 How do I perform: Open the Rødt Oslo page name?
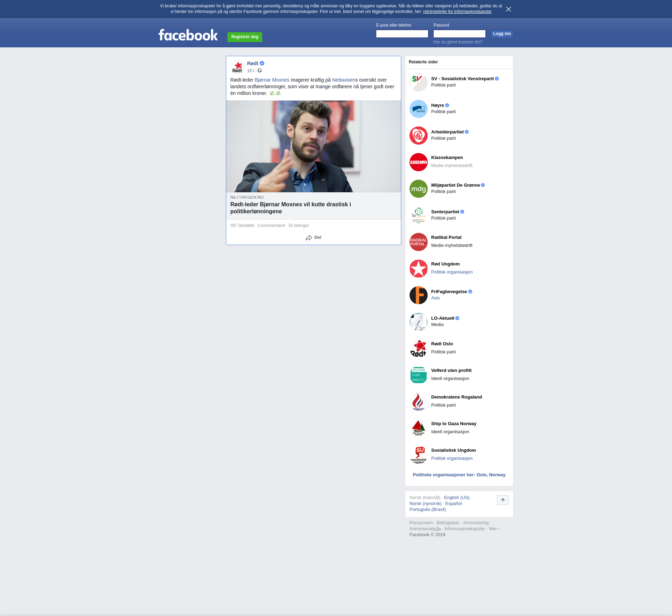[442, 344]
